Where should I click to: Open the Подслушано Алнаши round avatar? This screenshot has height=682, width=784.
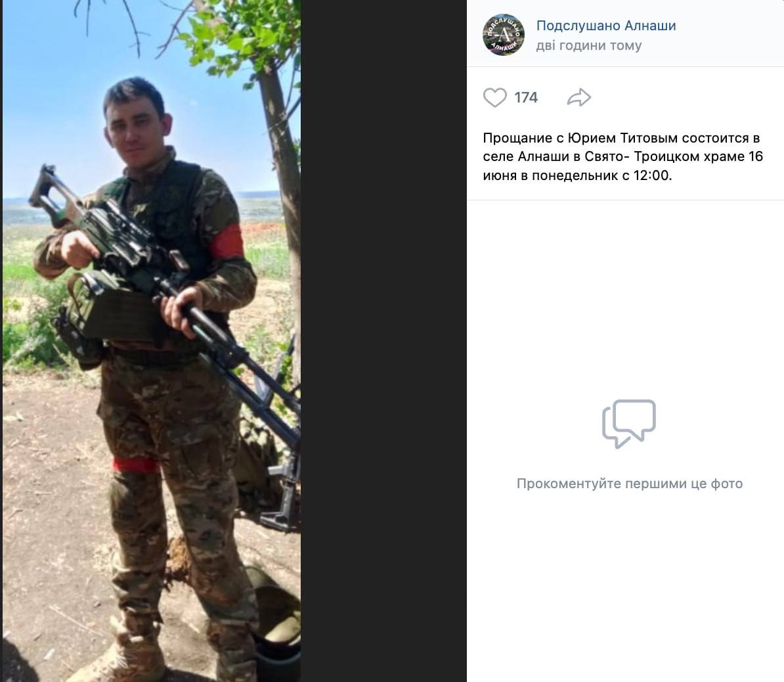click(504, 35)
